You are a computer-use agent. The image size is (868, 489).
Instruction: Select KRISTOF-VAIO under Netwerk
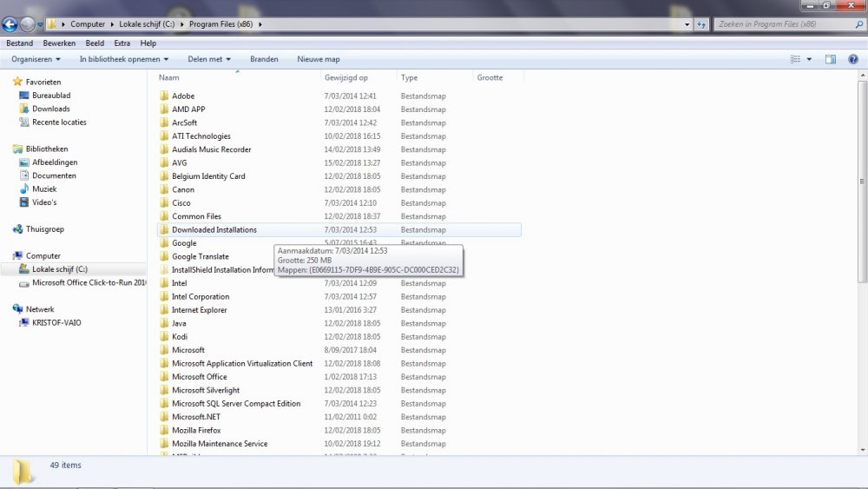(56, 322)
